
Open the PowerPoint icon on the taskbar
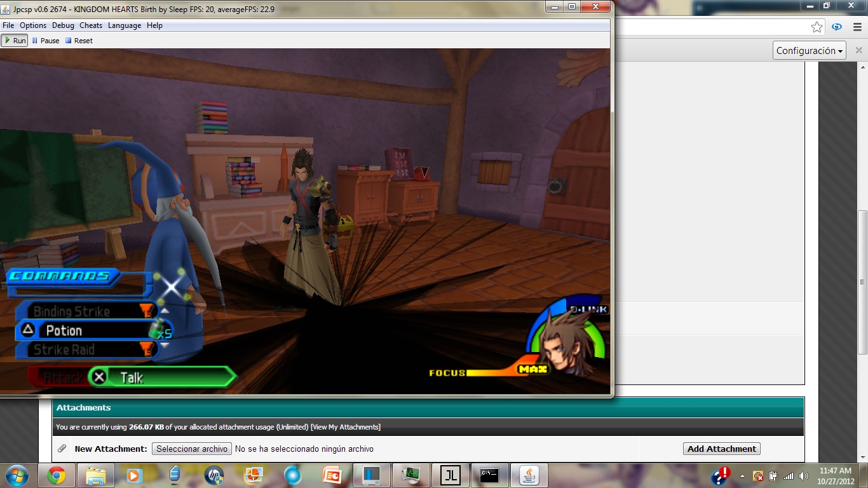point(332,475)
